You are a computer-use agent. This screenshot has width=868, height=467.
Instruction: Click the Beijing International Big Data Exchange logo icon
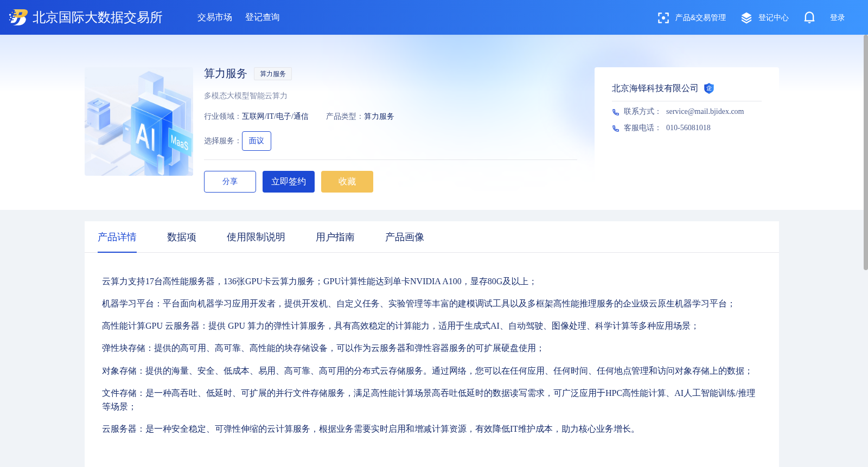coord(18,17)
